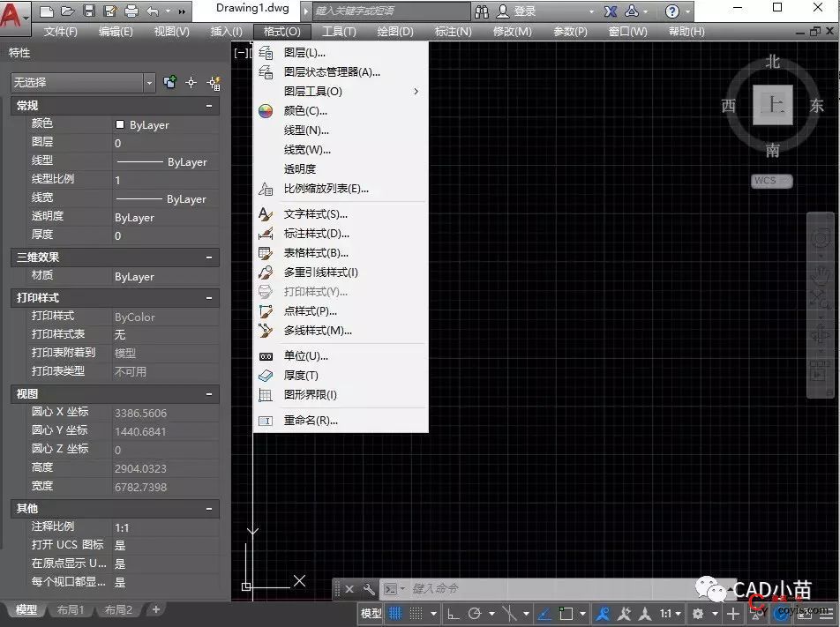
Task: Click the Autodesk Exchange X icon
Action: click(611, 11)
